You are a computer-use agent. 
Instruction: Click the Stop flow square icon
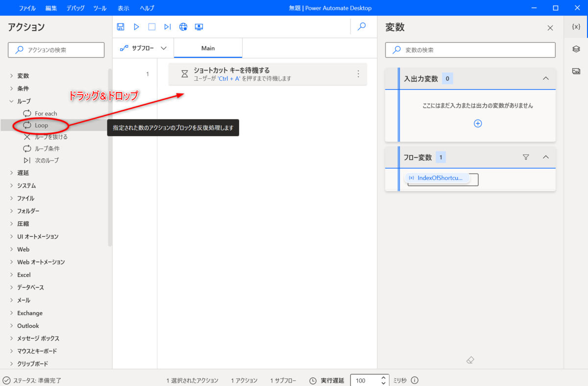click(x=152, y=27)
